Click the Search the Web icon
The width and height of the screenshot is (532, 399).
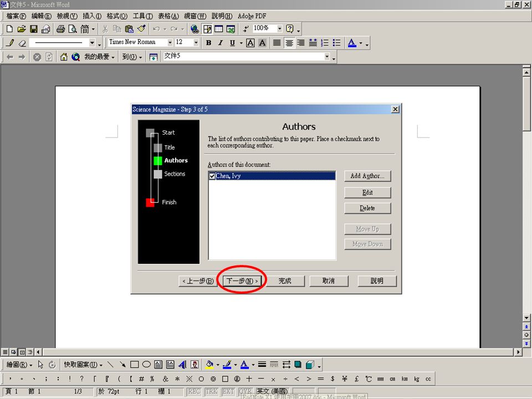75,57
